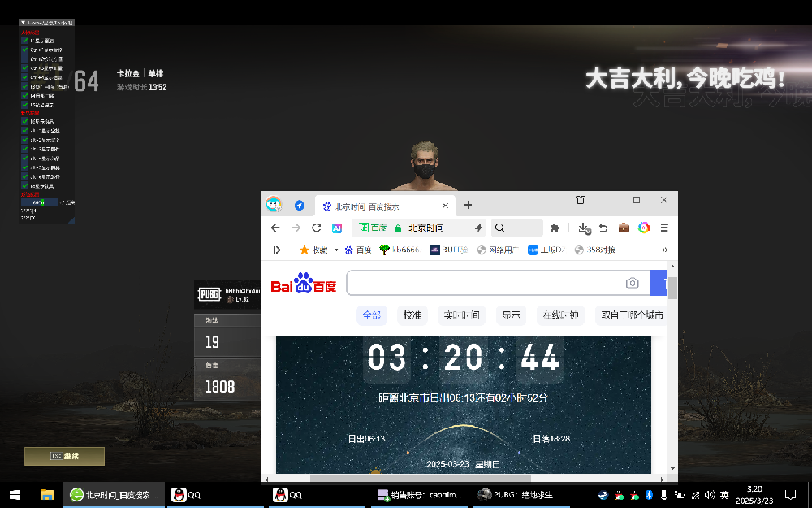Click the Bluetooth tray icon
Screen dimensions: 812x508
click(x=648, y=495)
